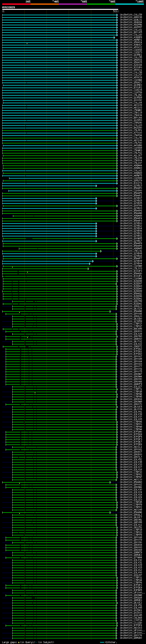Open the UniRef100_Q1WLX1 hit
The height and width of the screenshot is (644, 146).
pyautogui.click(x=131, y=20)
